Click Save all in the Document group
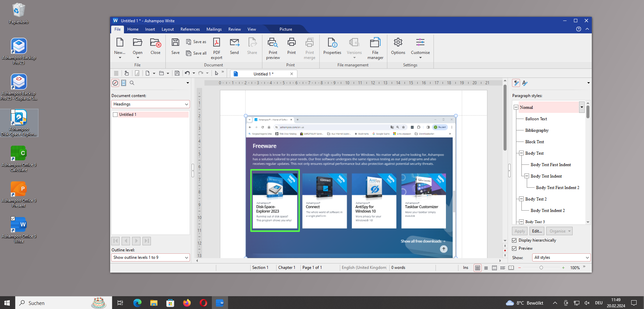 click(196, 53)
